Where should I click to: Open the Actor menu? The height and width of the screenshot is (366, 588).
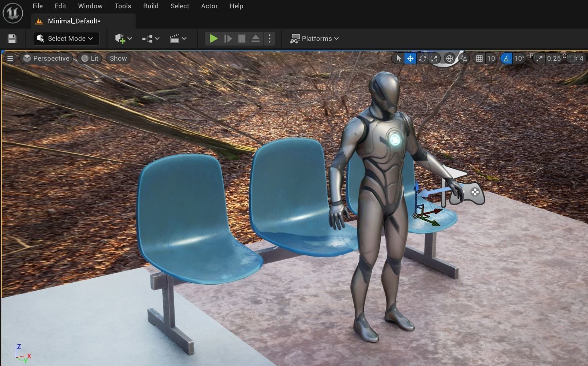click(x=209, y=6)
